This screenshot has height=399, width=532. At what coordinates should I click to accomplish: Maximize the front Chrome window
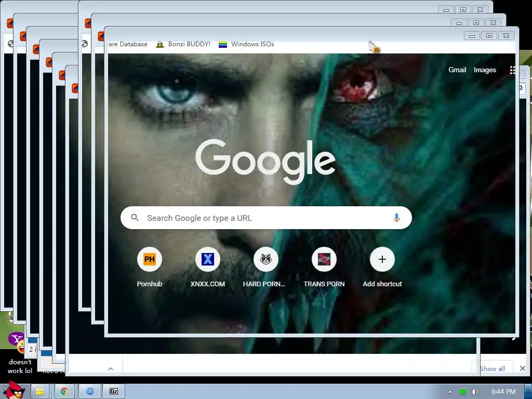(x=489, y=36)
